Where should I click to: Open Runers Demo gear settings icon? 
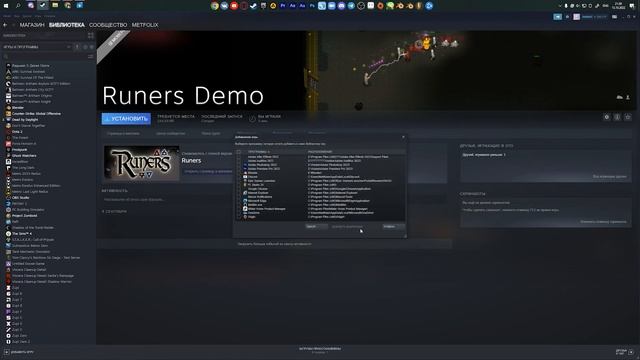coord(607,117)
